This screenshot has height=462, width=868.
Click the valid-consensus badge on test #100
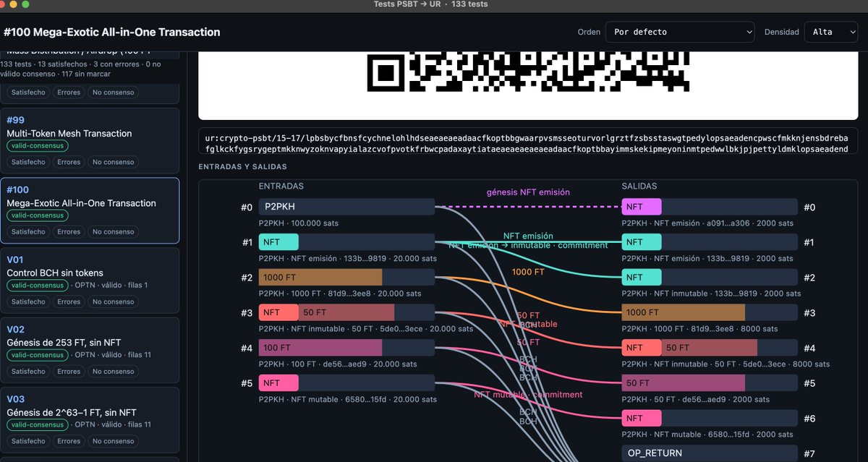(38, 215)
